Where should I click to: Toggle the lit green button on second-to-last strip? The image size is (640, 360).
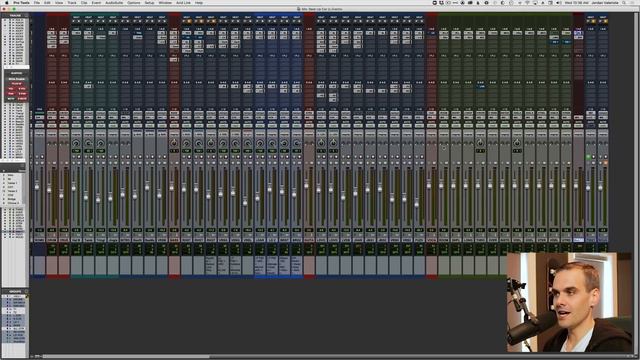click(588, 157)
